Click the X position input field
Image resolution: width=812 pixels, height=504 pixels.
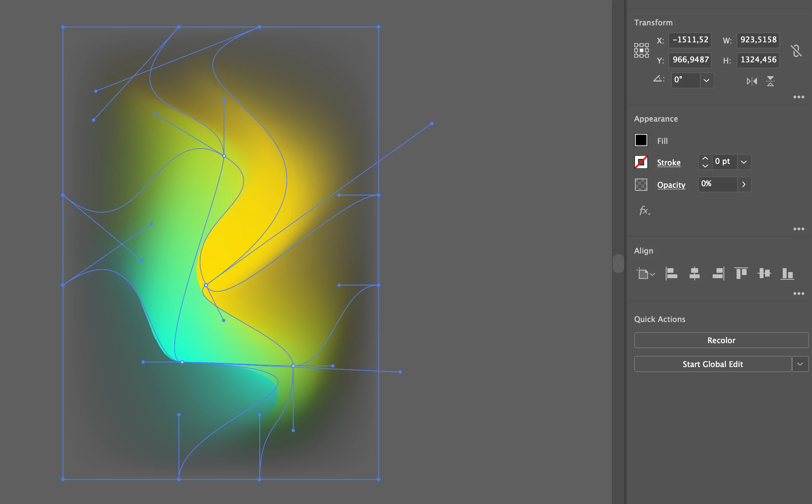click(x=690, y=40)
